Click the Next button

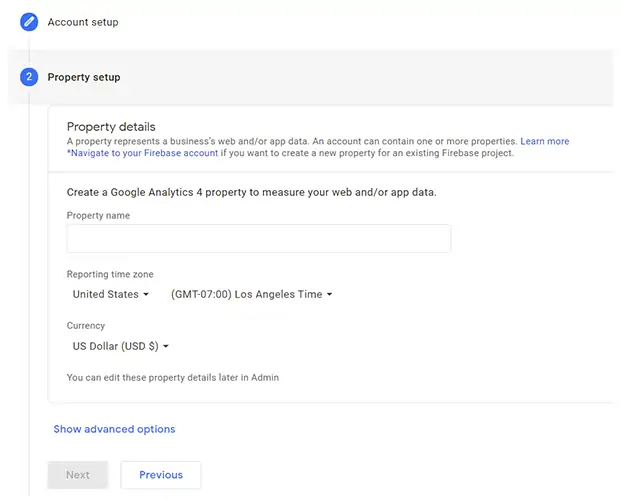coord(77,475)
